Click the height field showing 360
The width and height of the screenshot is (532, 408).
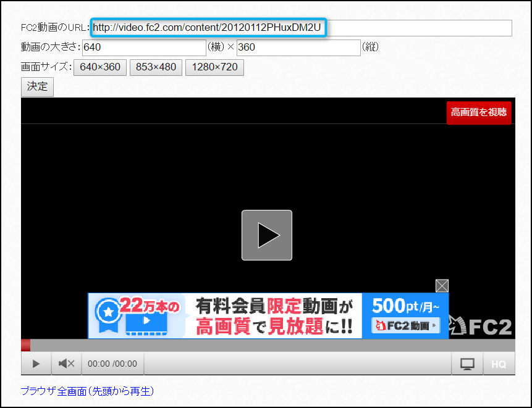(298, 48)
